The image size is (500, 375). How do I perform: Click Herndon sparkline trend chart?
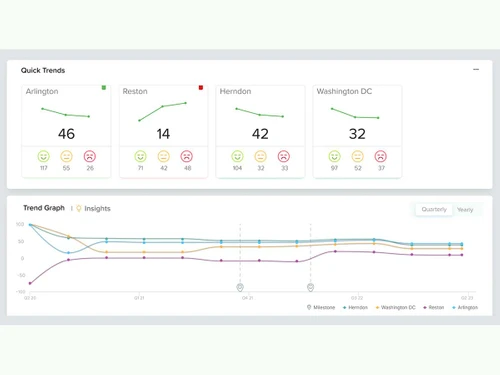[x=259, y=112]
